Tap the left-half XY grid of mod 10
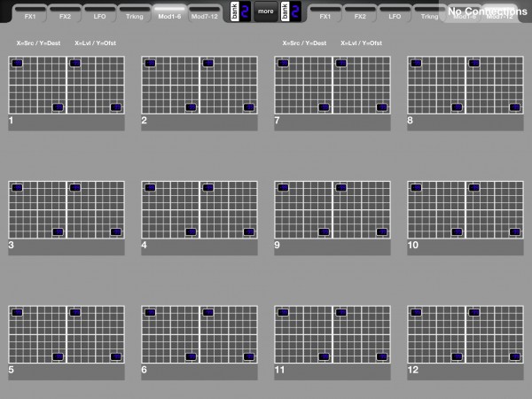This screenshot has height=399, width=532. point(436,209)
